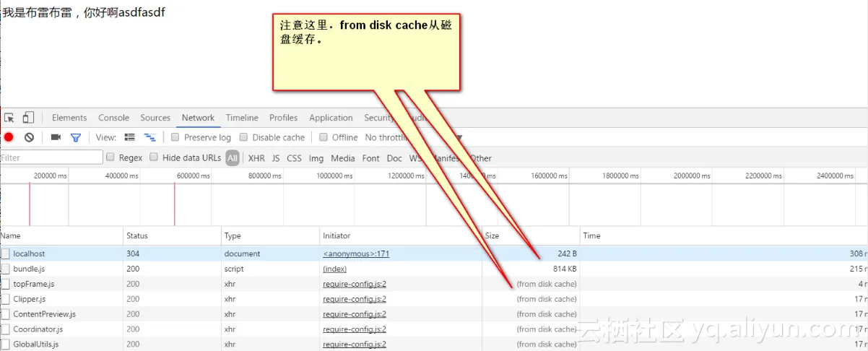Sort by the Time column header
The height and width of the screenshot is (351, 868).
724,235
